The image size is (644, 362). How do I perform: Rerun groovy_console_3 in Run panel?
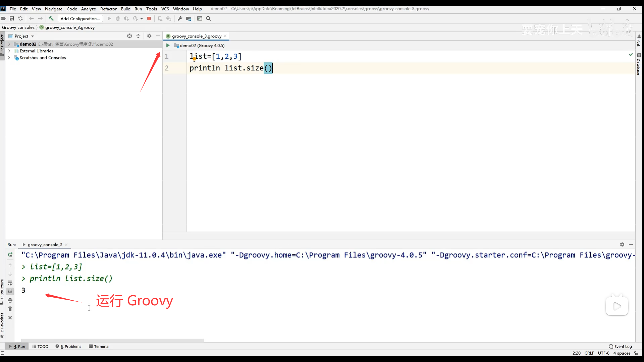coord(10,255)
